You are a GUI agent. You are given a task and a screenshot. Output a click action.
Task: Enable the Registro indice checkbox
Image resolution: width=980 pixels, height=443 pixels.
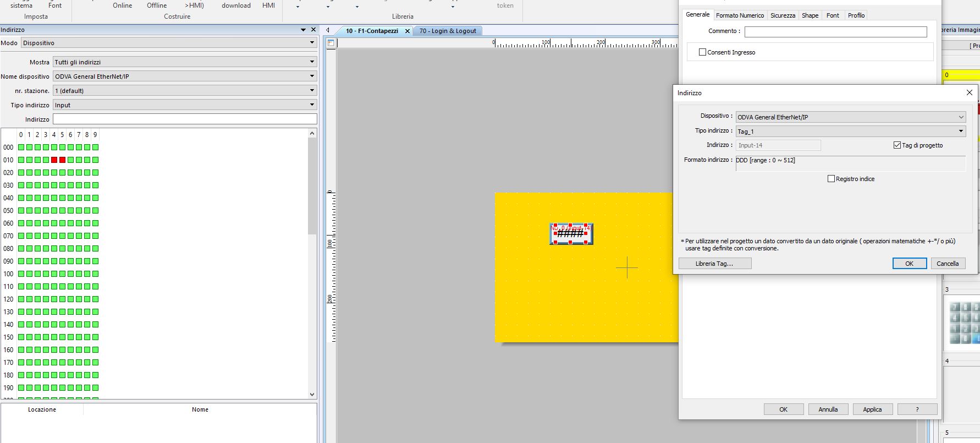pyautogui.click(x=831, y=179)
